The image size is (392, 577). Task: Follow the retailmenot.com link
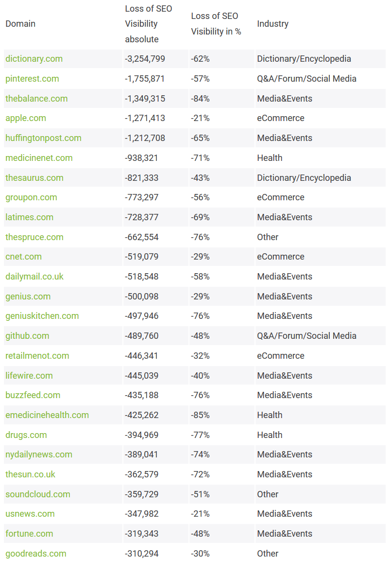[x=37, y=356]
